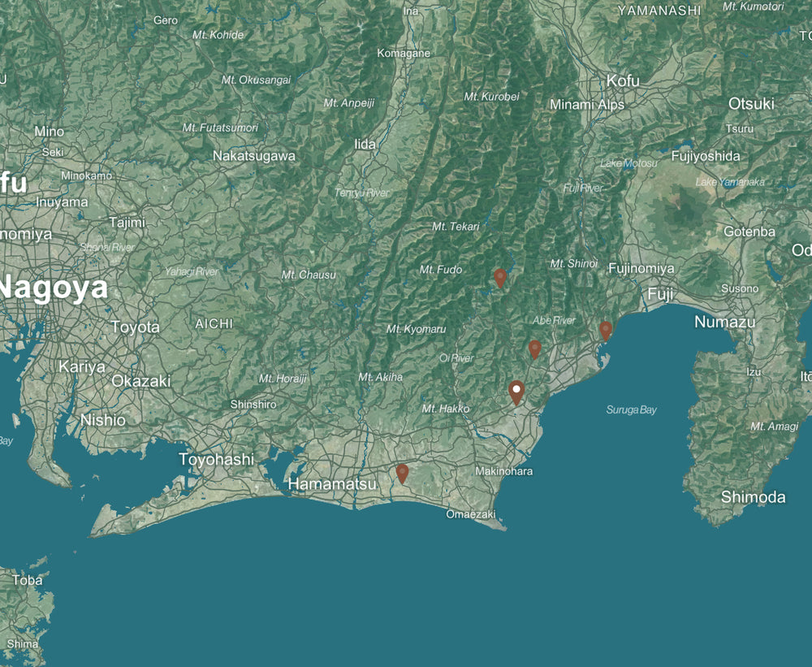Select the Numazu city label
Image resolution: width=812 pixels, height=667 pixels.
pos(725,323)
